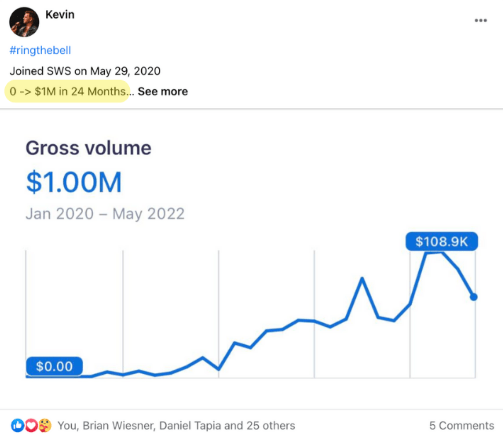Expand post text with See more
Image resolution: width=503 pixels, height=448 pixels.
tap(163, 91)
